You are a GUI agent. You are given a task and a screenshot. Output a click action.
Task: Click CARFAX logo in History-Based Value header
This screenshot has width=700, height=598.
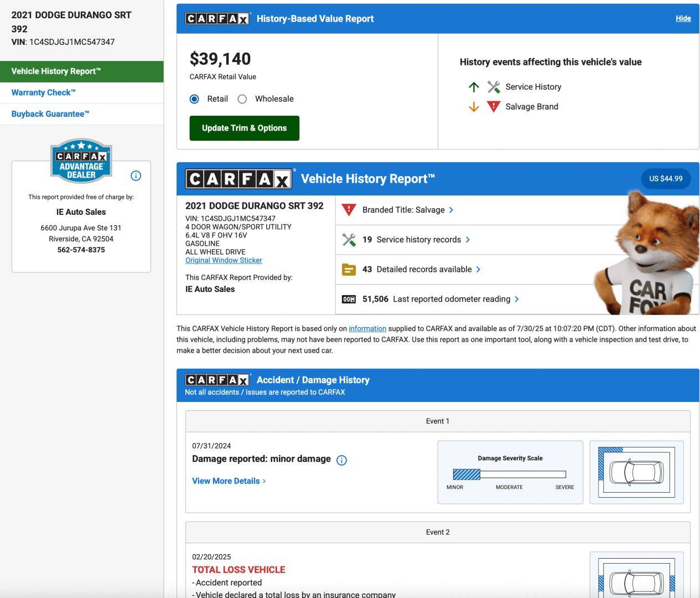point(218,18)
